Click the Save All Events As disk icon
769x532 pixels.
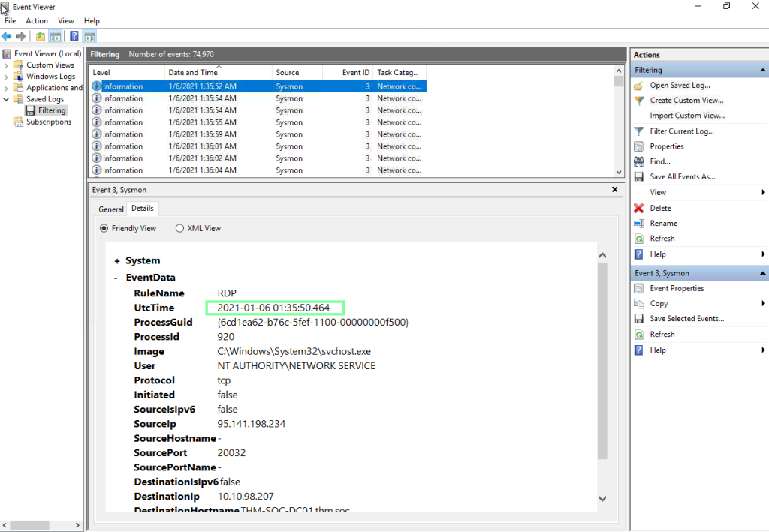[x=638, y=177]
